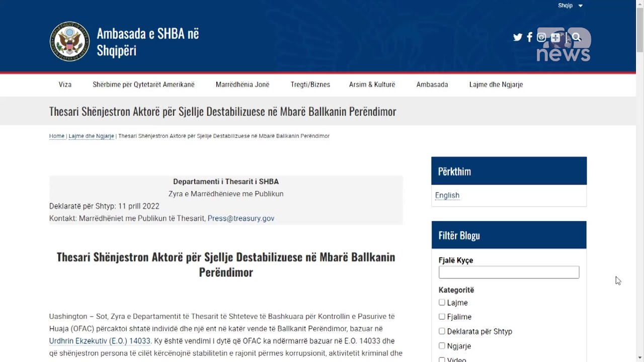Click the US Embassy seal logo
The height and width of the screenshot is (362, 644).
(x=69, y=41)
